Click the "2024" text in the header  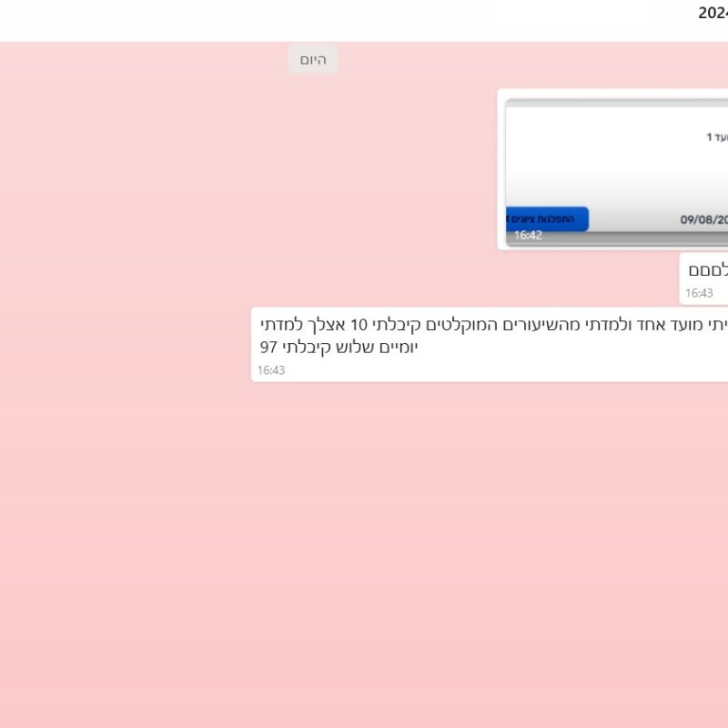(x=713, y=13)
